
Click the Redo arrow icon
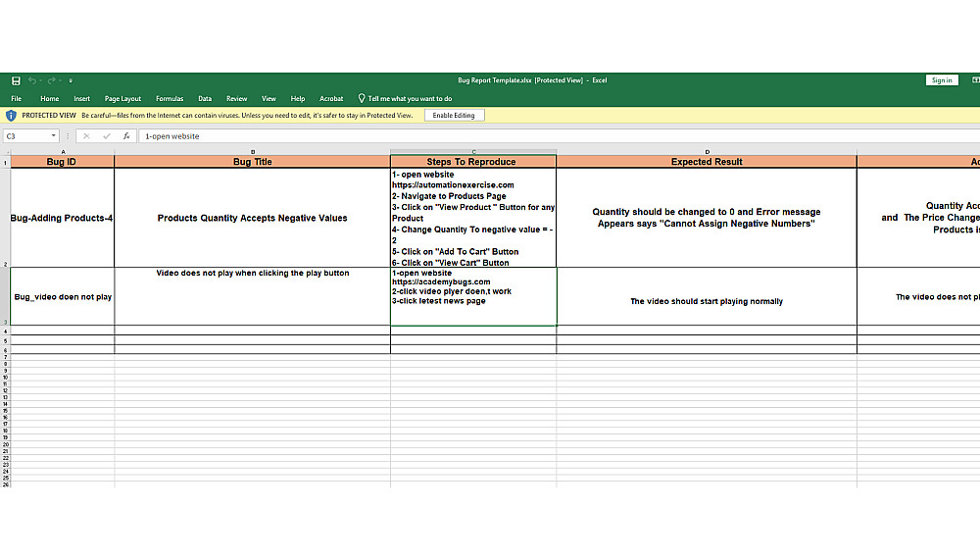click(51, 80)
